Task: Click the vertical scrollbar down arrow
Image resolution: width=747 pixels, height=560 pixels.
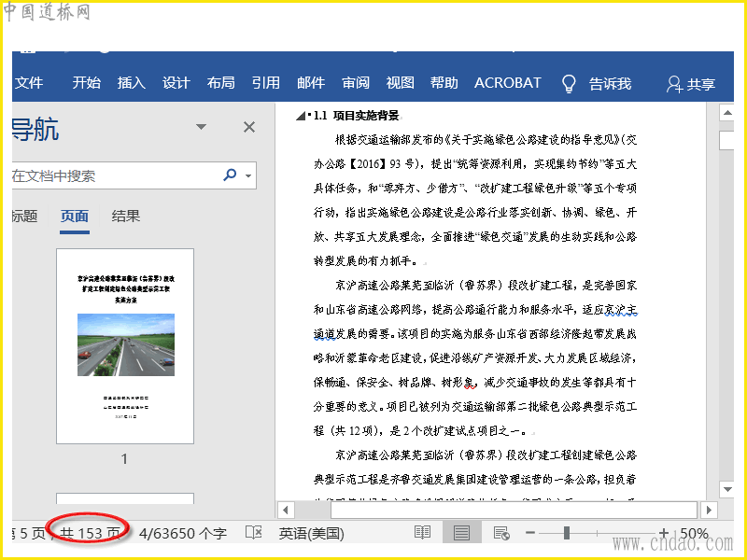Action: (x=727, y=489)
